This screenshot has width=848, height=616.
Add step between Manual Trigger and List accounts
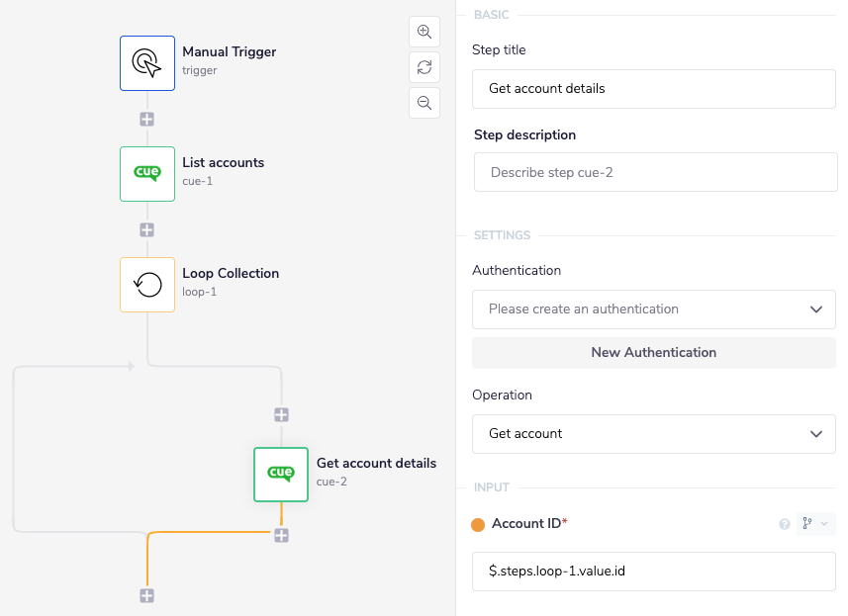147,119
